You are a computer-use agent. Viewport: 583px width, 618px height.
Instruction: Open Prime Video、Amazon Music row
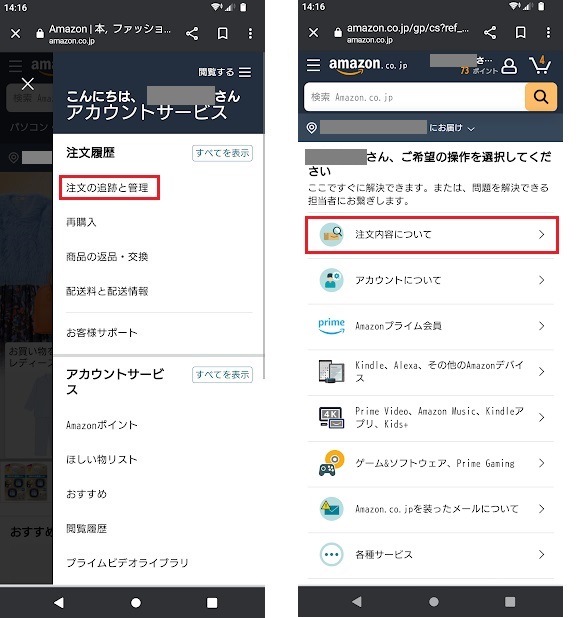point(430,417)
